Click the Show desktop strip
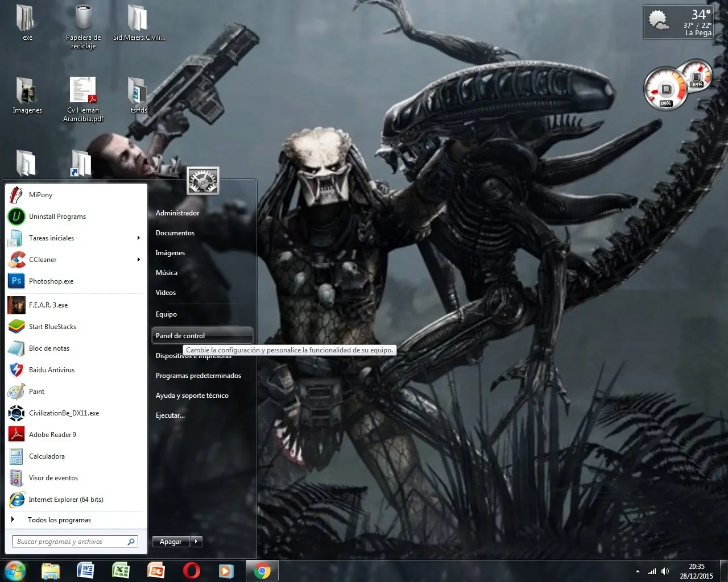 tap(723, 571)
